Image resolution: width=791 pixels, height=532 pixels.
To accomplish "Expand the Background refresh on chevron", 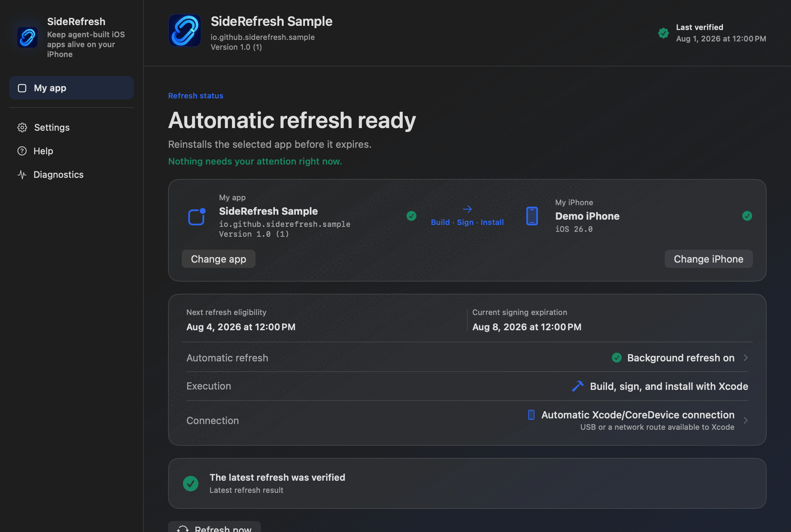I will tap(746, 358).
